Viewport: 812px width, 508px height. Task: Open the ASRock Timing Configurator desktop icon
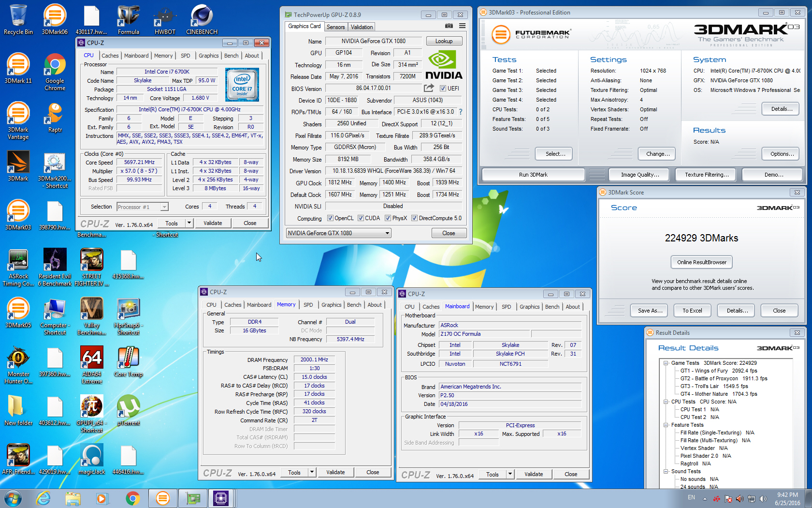18,268
